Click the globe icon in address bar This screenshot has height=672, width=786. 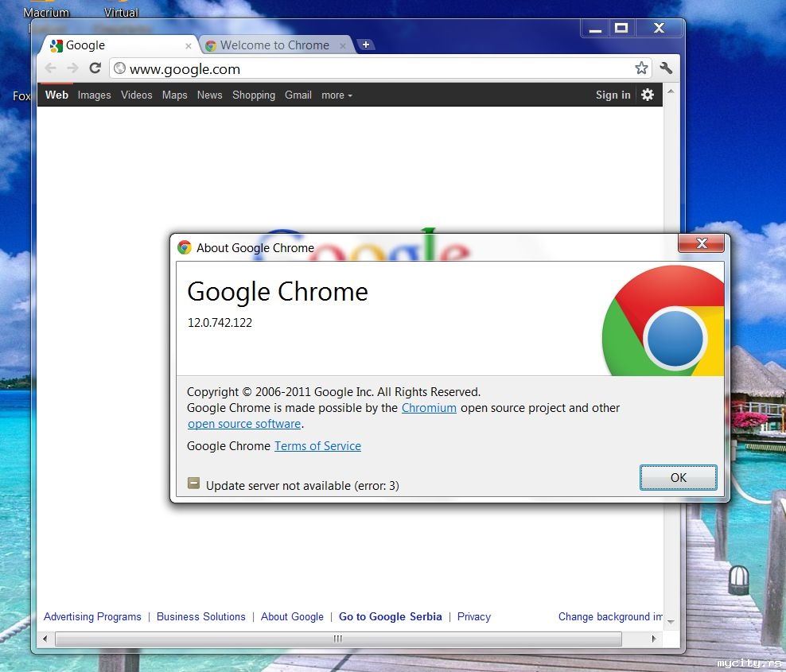point(119,68)
